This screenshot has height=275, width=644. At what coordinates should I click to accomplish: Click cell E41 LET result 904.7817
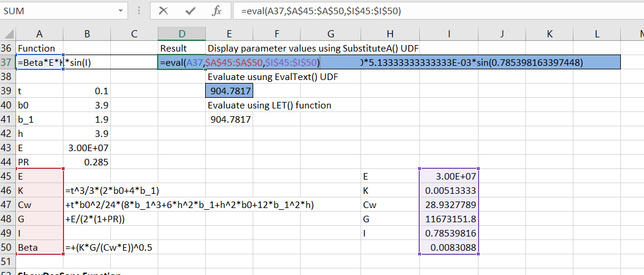point(229,119)
